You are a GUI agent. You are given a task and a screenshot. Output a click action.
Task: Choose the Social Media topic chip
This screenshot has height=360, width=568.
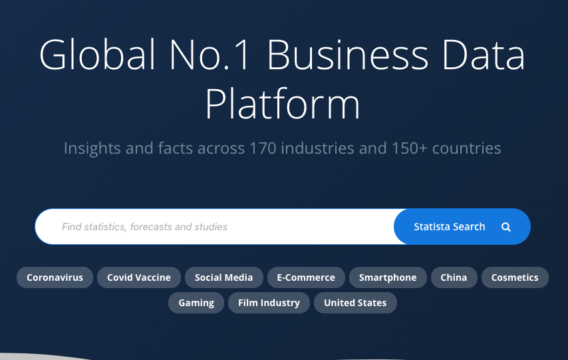(x=224, y=277)
